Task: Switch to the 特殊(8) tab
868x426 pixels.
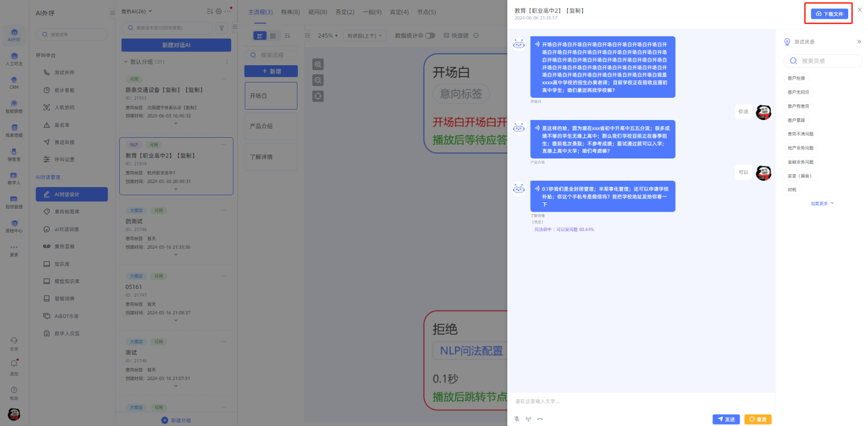Action: (290, 12)
